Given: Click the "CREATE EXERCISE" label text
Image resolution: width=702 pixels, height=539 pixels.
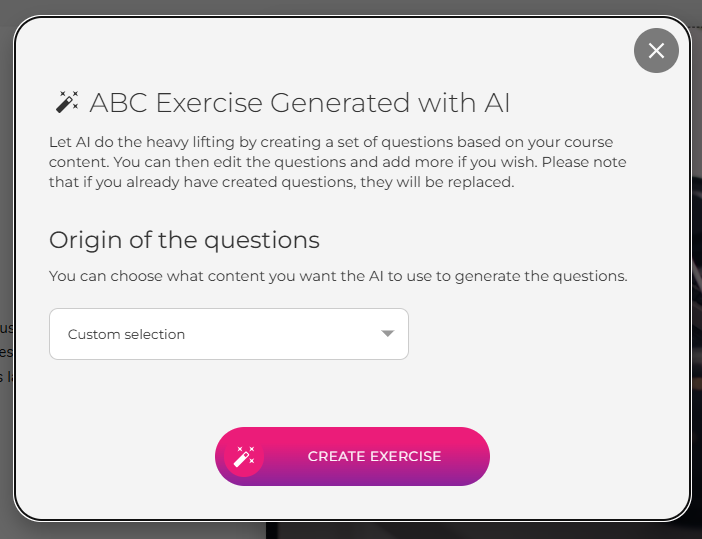Looking at the screenshot, I should click(x=374, y=456).
